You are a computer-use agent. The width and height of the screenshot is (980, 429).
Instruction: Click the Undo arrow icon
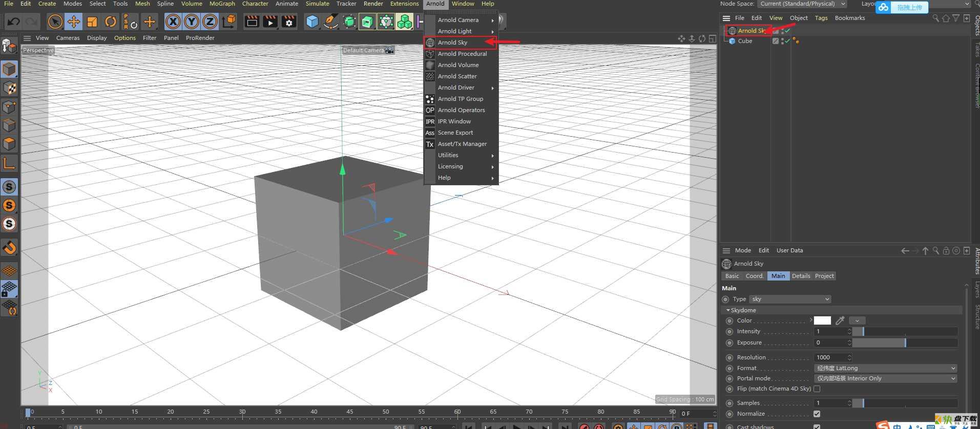14,22
